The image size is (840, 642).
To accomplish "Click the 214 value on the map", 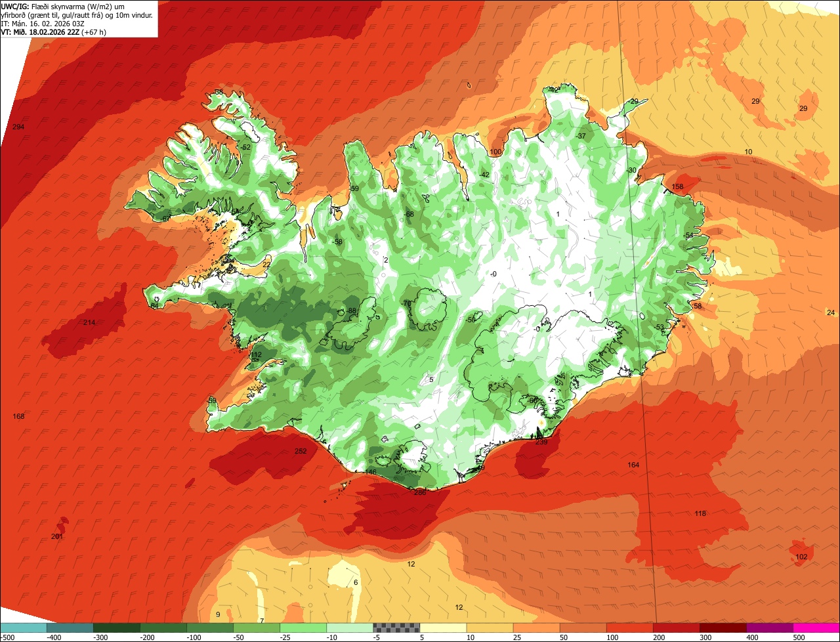I will point(89,322).
